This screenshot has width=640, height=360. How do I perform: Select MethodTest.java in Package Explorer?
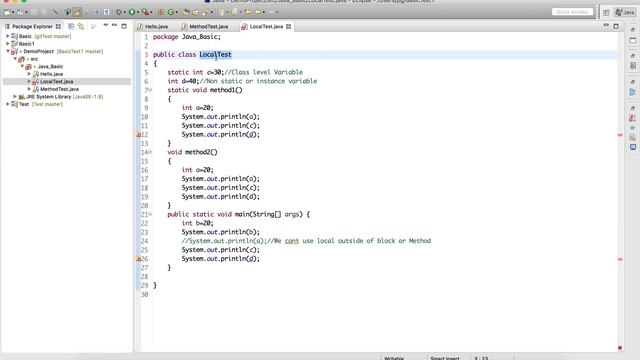pos(59,89)
